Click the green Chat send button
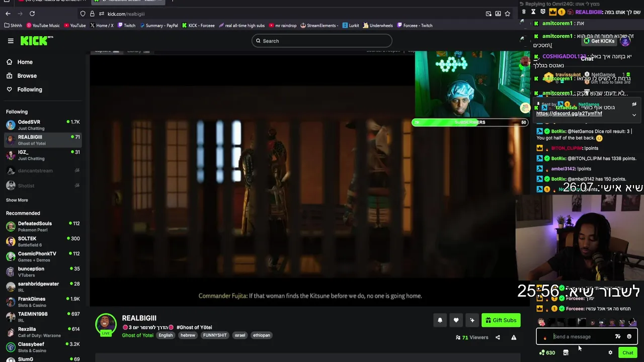Image resolution: width=644 pixels, height=362 pixels. 627,352
